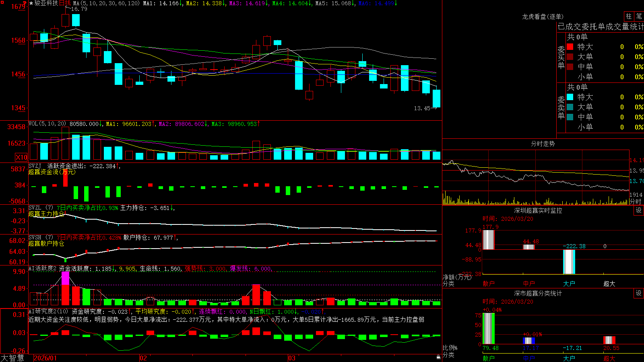This screenshot has width=644, height=362.
Task: Switch to 柱 (bar) view in 龙虎看盘
Action: 629,16
